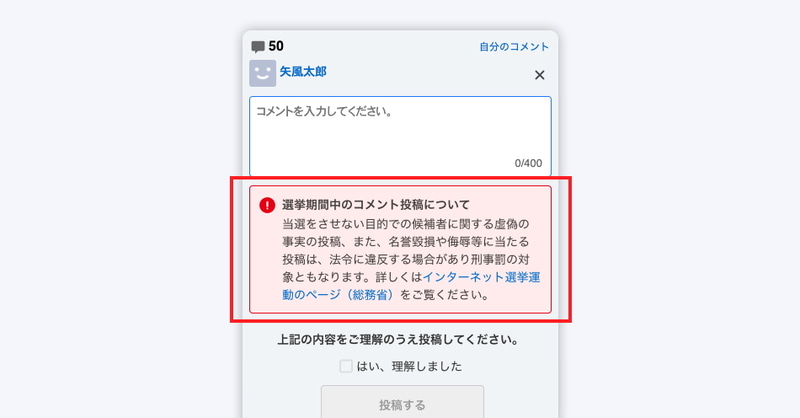Open the 自分のコメント link

(x=514, y=46)
